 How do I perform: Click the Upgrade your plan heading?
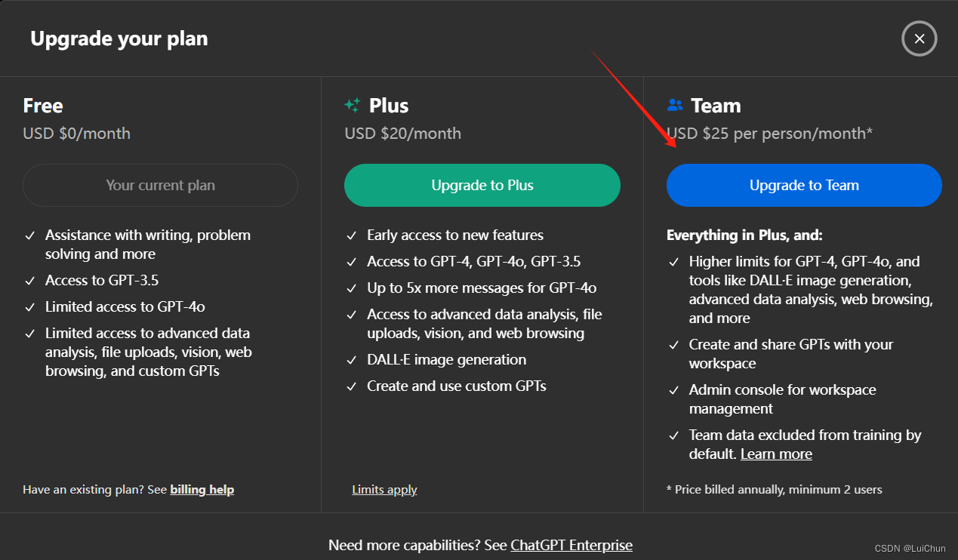[119, 38]
